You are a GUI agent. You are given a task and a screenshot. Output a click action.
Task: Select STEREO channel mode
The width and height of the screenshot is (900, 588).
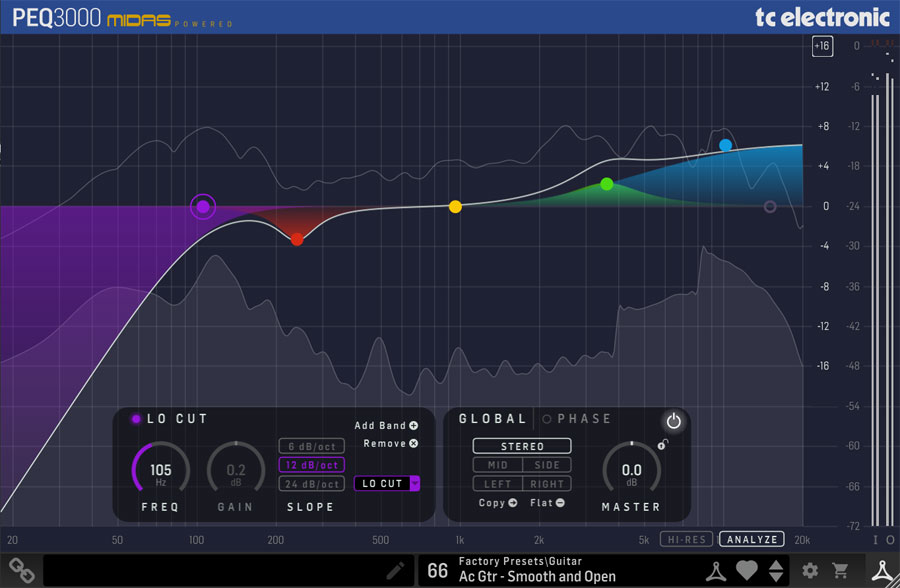tap(522, 446)
